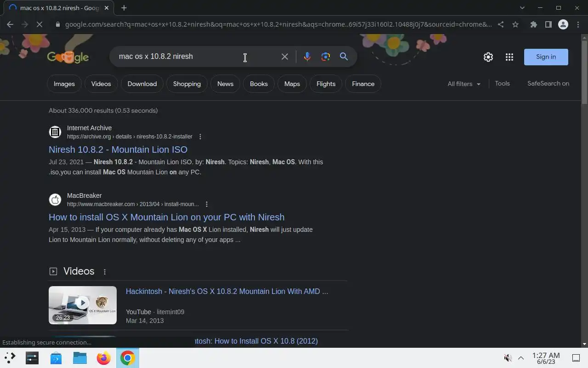The height and width of the screenshot is (368, 588).
Task: Open Flights results chip
Action: click(326, 84)
